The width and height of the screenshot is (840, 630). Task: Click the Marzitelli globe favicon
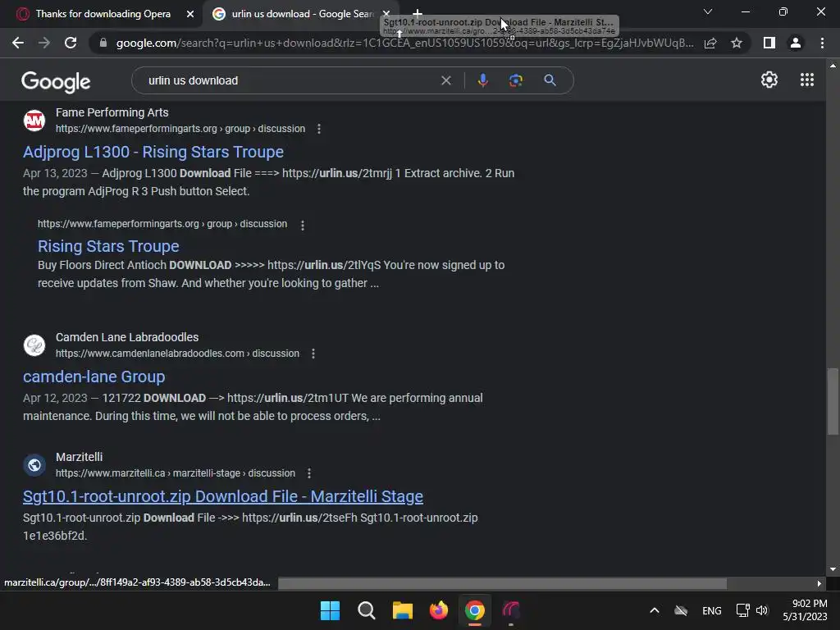(x=34, y=465)
